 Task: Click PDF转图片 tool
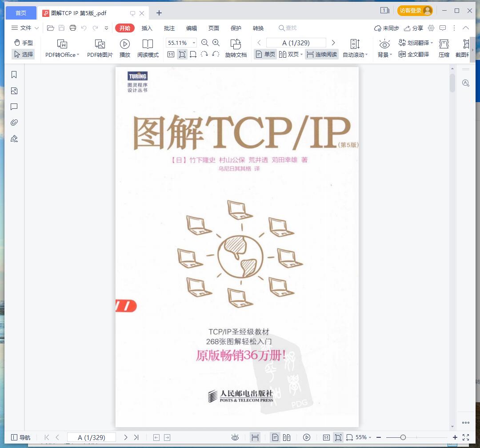[100, 49]
